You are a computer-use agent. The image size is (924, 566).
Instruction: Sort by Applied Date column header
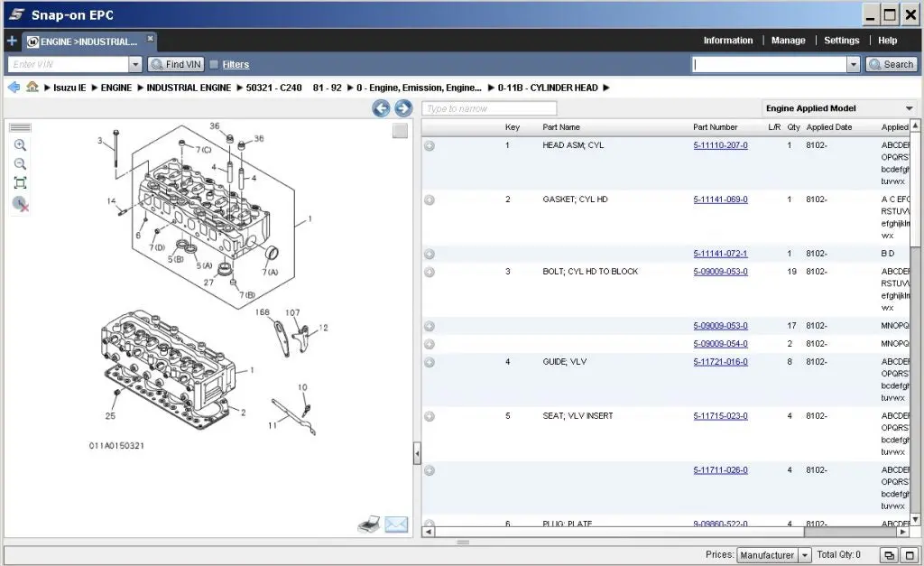tap(829, 126)
